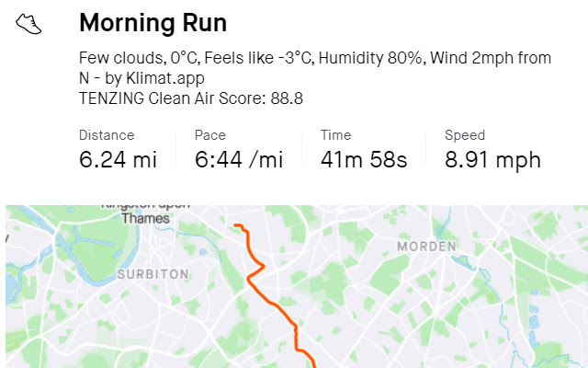Image resolution: width=588 pixels, height=368 pixels.
Task: Click the Speed stat label
Action: [x=465, y=135]
